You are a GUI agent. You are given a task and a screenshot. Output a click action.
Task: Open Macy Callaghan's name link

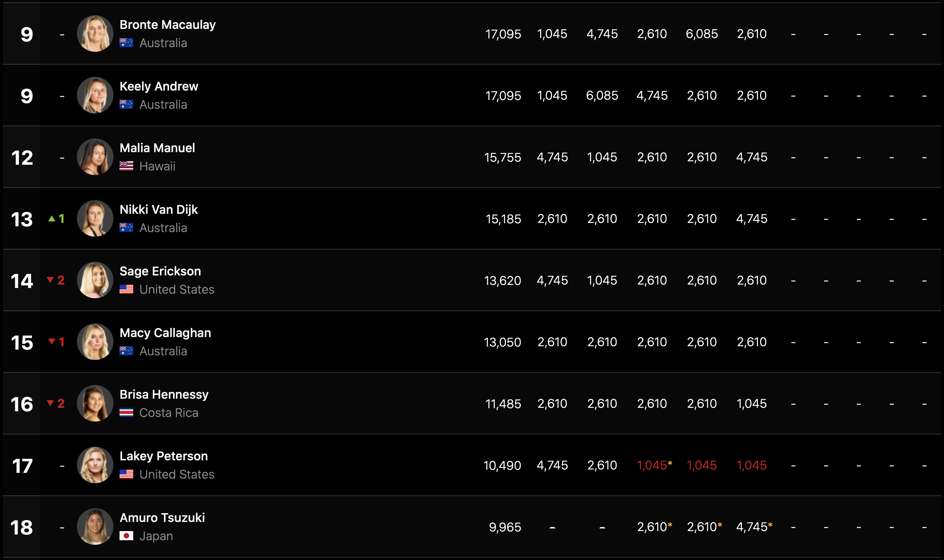tap(165, 332)
